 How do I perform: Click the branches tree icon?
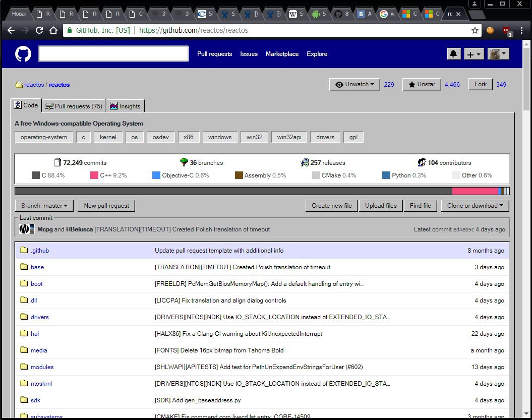pos(184,162)
